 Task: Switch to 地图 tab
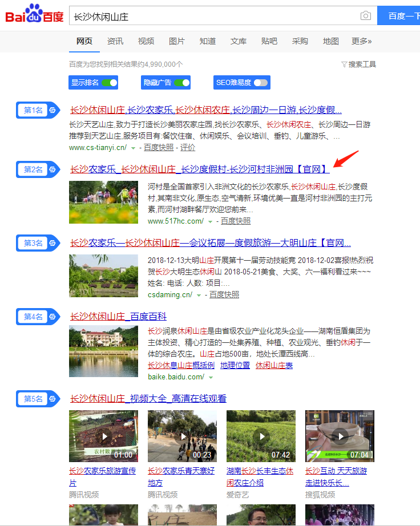click(x=331, y=41)
